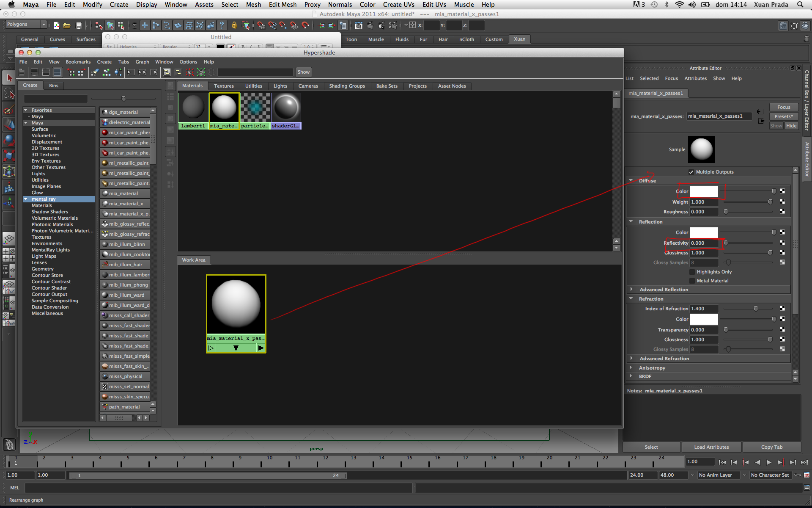The height and width of the screenshot is (508, 812).
Task: Switch to the Textures tab
Action: (224, 86)
